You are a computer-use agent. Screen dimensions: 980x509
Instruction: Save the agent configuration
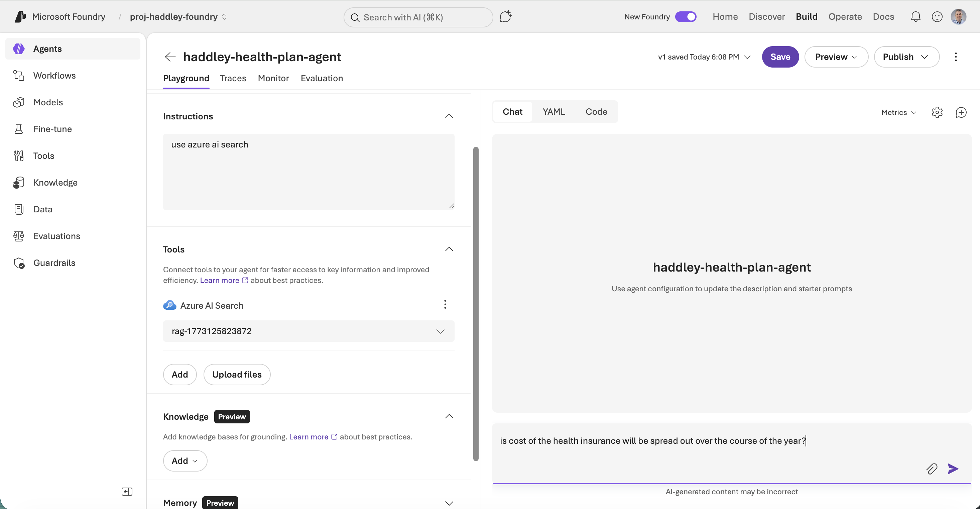(780, 56)
